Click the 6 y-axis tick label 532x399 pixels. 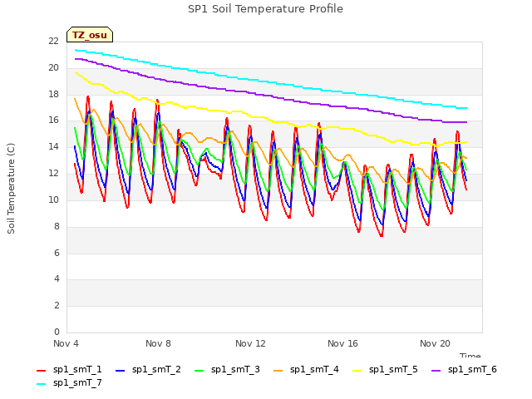(57, 253)
